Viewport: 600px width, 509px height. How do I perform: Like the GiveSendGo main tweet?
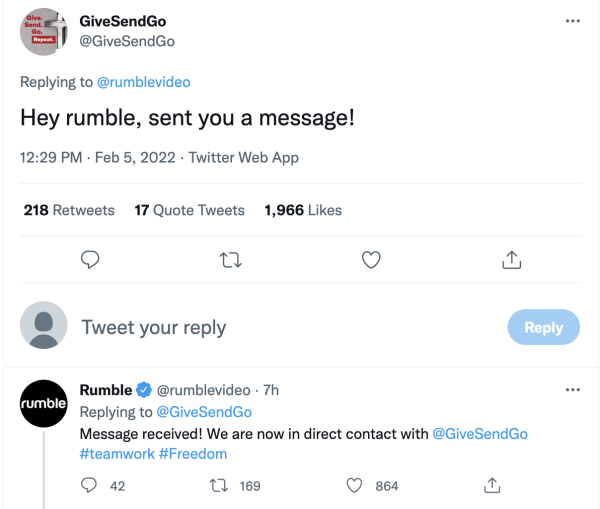point(371,260)
